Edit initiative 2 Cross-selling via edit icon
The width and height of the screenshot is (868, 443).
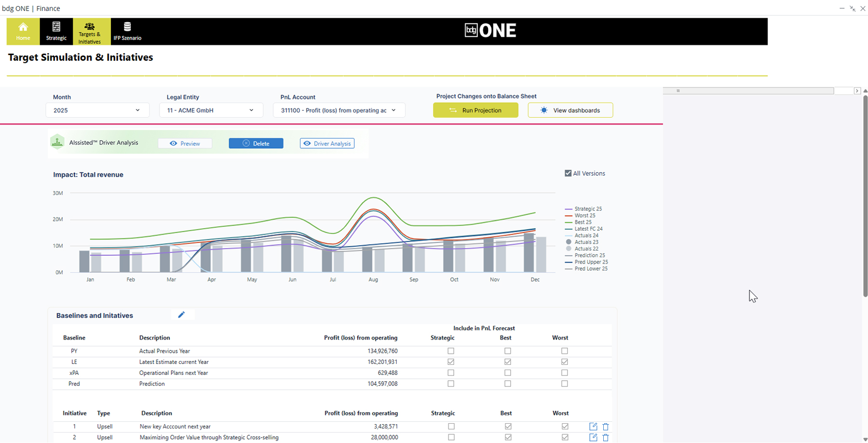593,437
